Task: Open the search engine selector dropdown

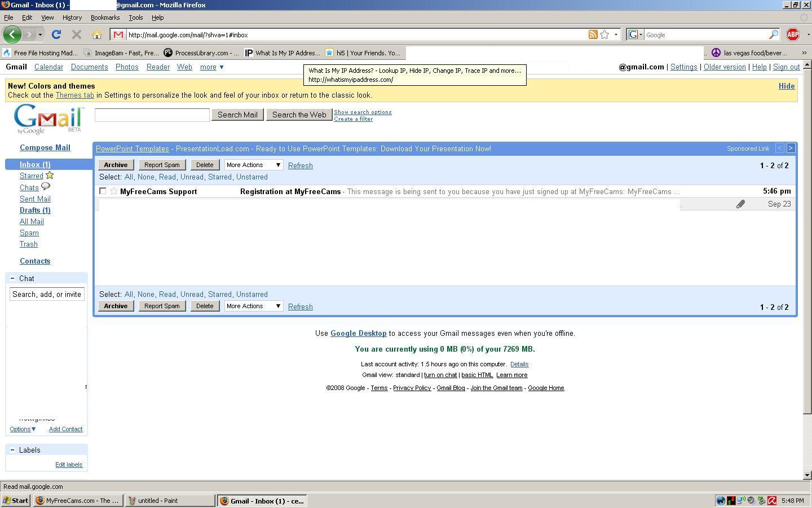Action: point(636,34)
